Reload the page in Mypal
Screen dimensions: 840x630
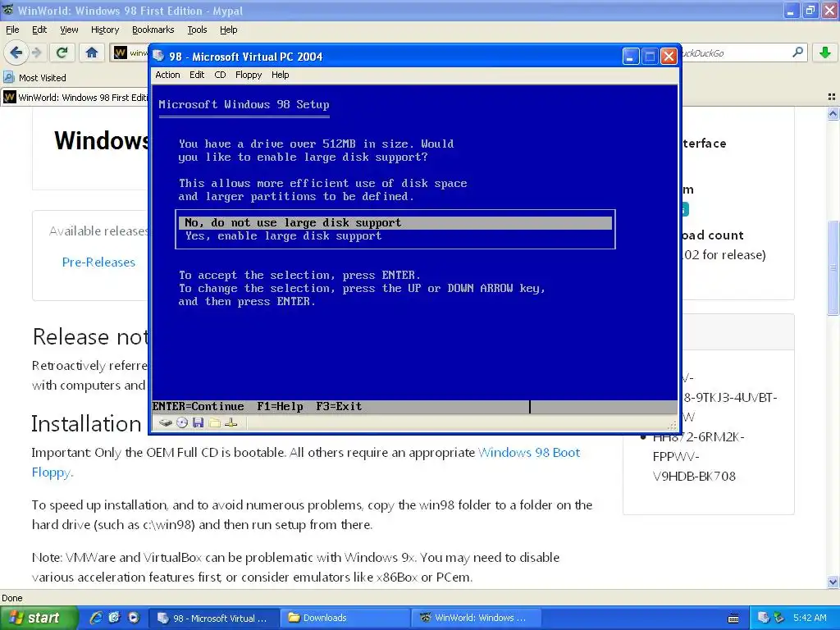coord(62,52)
